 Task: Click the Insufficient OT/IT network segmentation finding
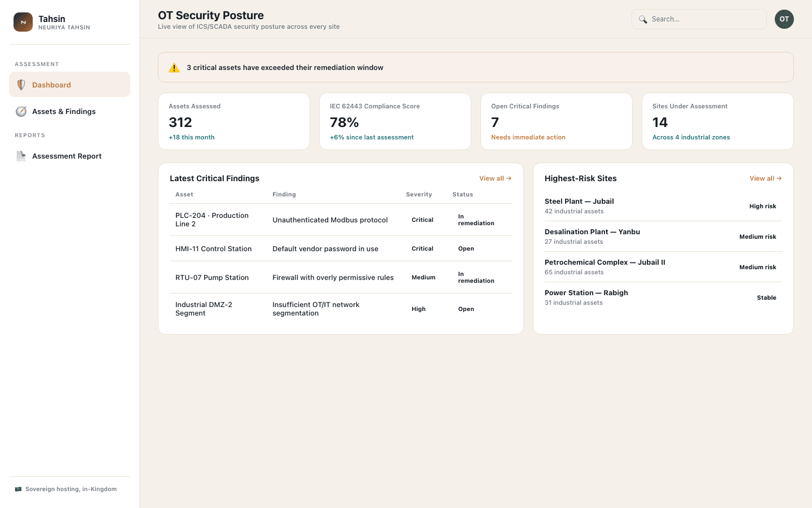coord(316,309)
